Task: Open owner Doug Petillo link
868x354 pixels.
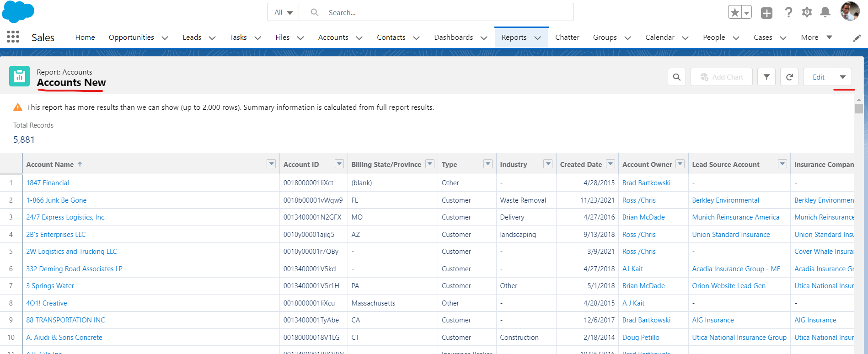Action: point(641,338)
